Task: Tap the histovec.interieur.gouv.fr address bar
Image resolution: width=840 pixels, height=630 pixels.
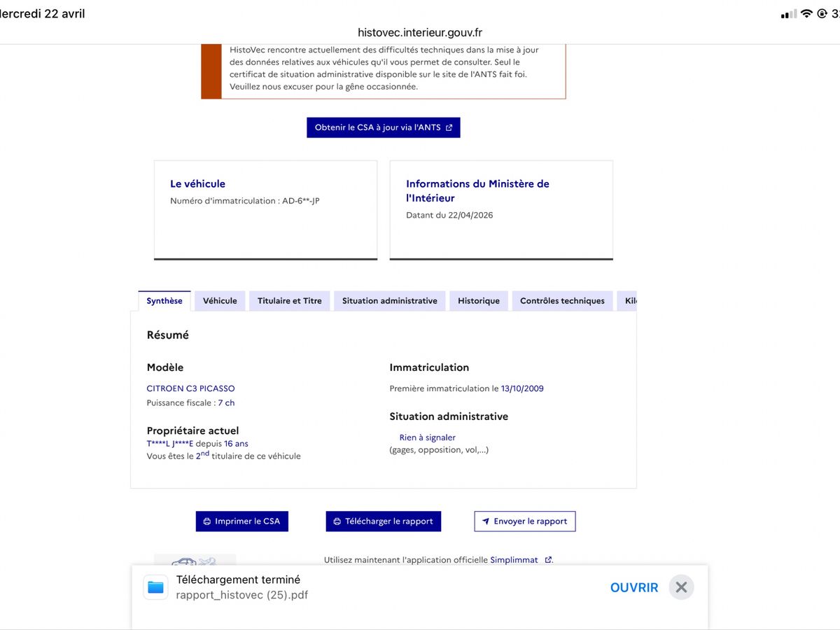Action: [x=420, y=32]
